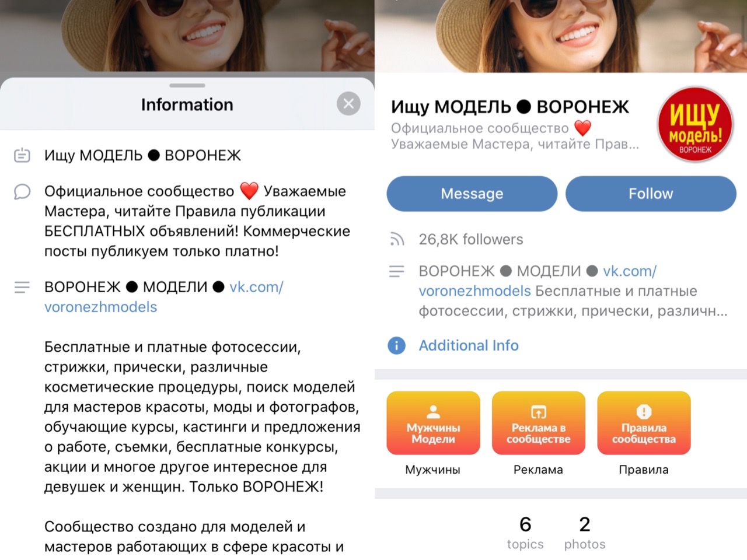Open the Реклама в сообществе tile
747x560 pixels.
(x=538, y=423)
